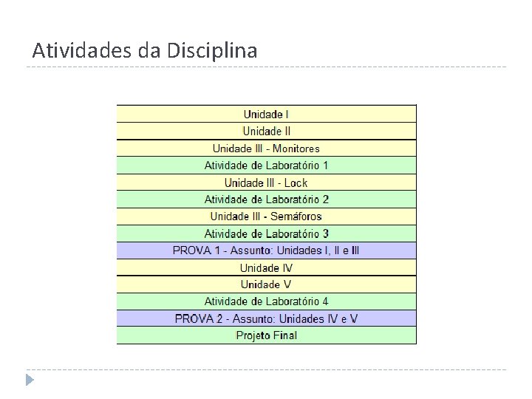Click the PROVA 2 purple row

tap(266, 318)
